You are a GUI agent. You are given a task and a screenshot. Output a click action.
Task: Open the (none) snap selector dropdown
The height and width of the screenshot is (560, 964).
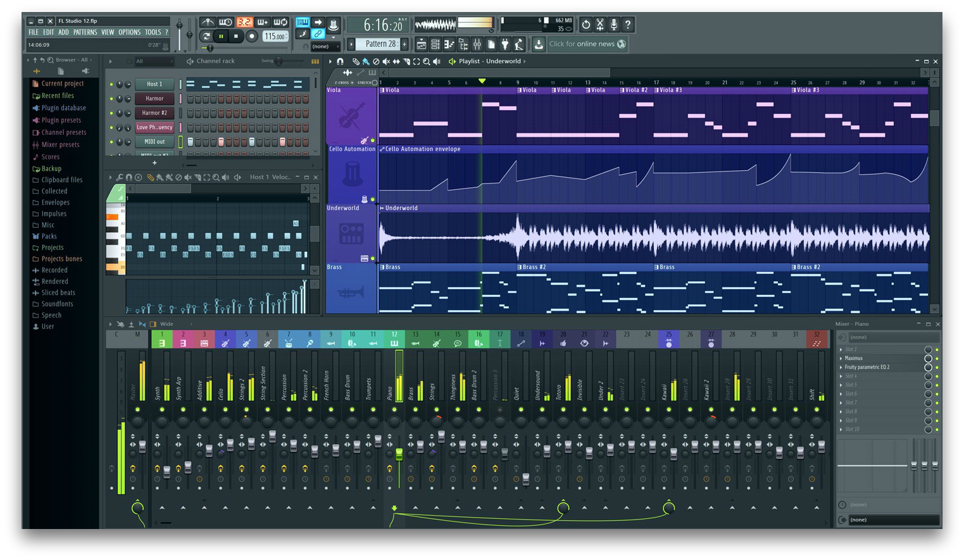(x=325, y=46)
